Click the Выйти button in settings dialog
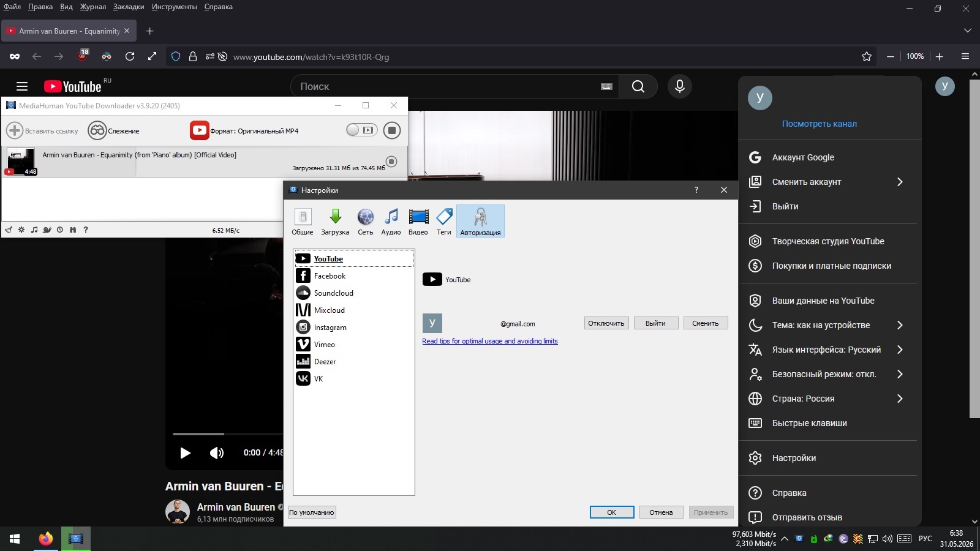980x551 pixels. 655,323
